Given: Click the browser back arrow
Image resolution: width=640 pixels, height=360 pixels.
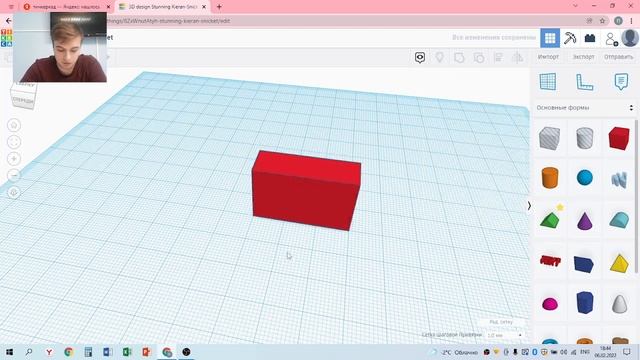Looking at the screenshot, I should [x=8, y=21].
